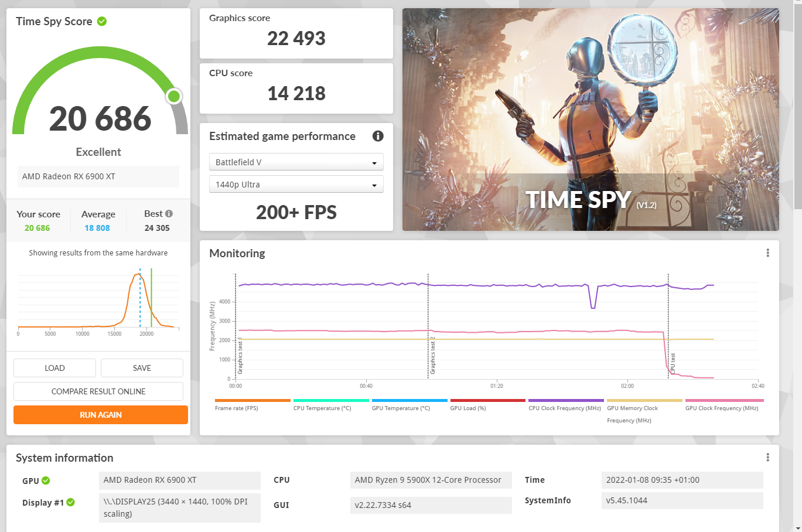Click the orange RUN AGAIN button
The width and height of the screenshot is (802, 532).
pos(101,415)
